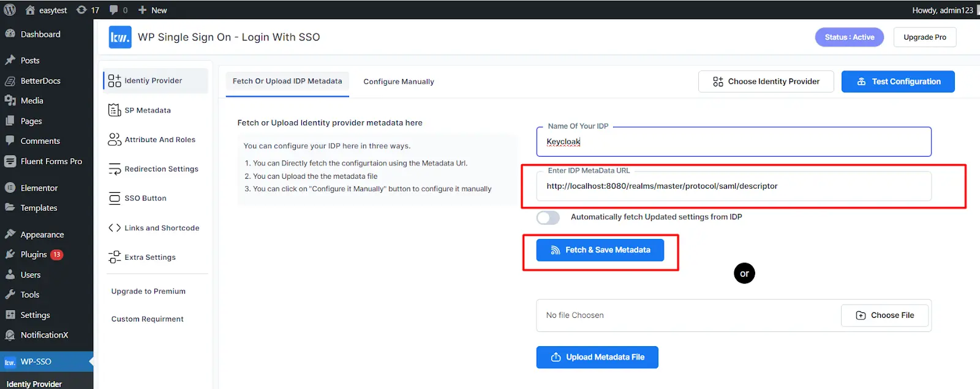Click the SP Metadata document icon
This screenshot has height=389, width=980.
(x=115, y=110)
